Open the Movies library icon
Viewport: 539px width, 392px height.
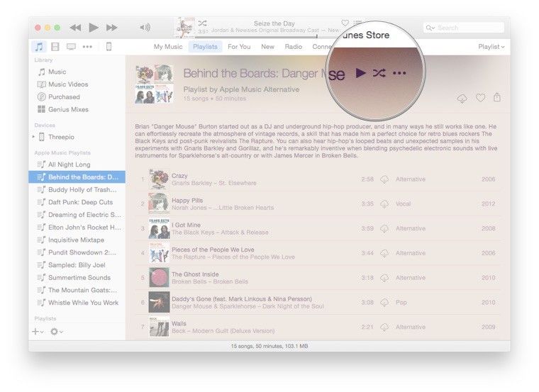point(55,47)
